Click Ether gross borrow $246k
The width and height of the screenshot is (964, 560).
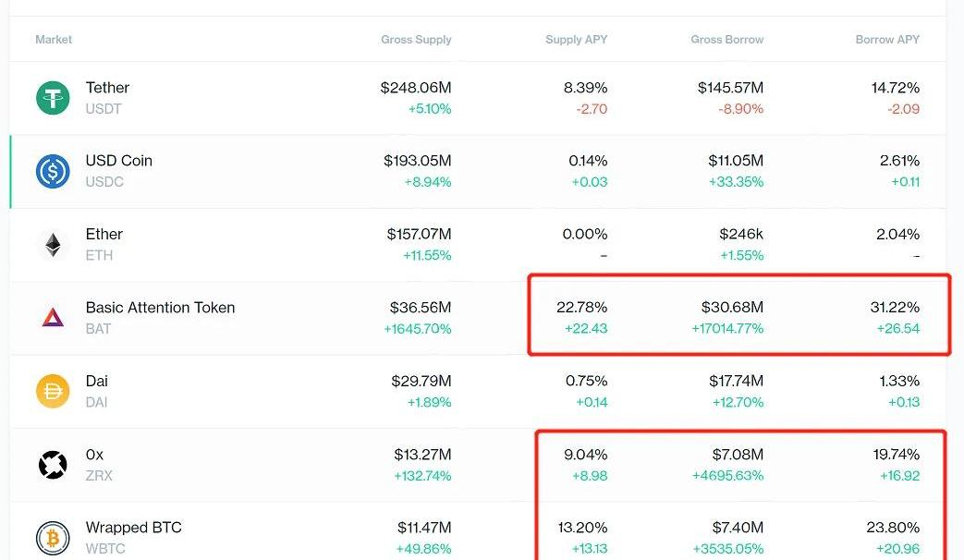741,234
